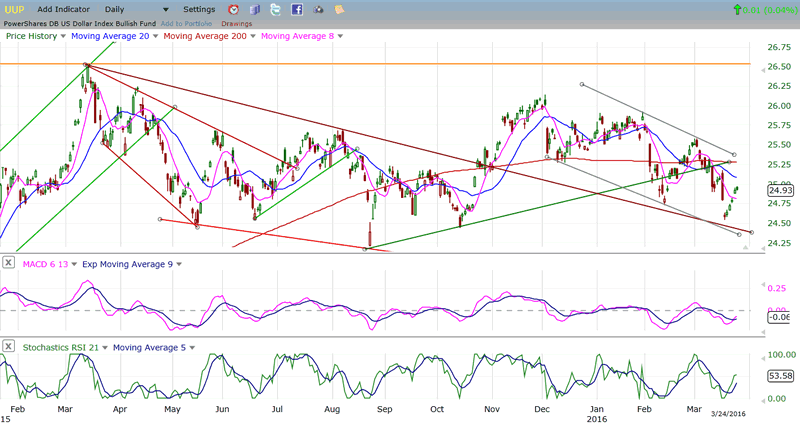Expand Moving Average 200 dropdown
This screenshot has width=800, height=423.
point(251,36)
